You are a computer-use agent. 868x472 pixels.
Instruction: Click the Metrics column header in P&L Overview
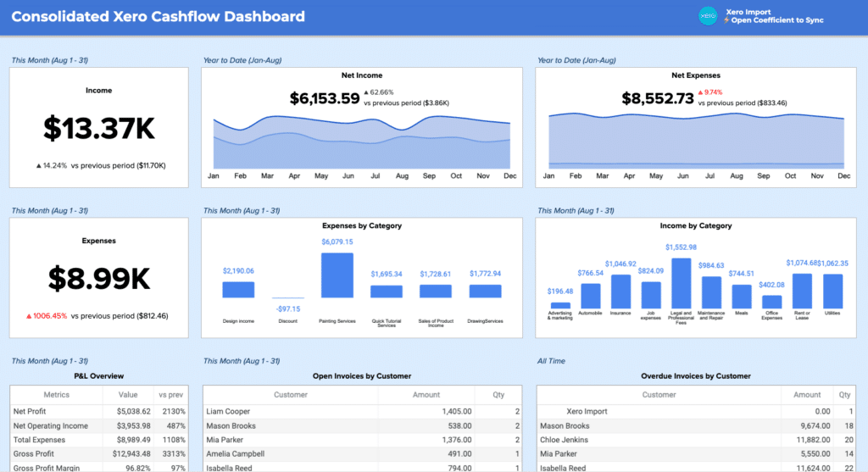[57, 395]
